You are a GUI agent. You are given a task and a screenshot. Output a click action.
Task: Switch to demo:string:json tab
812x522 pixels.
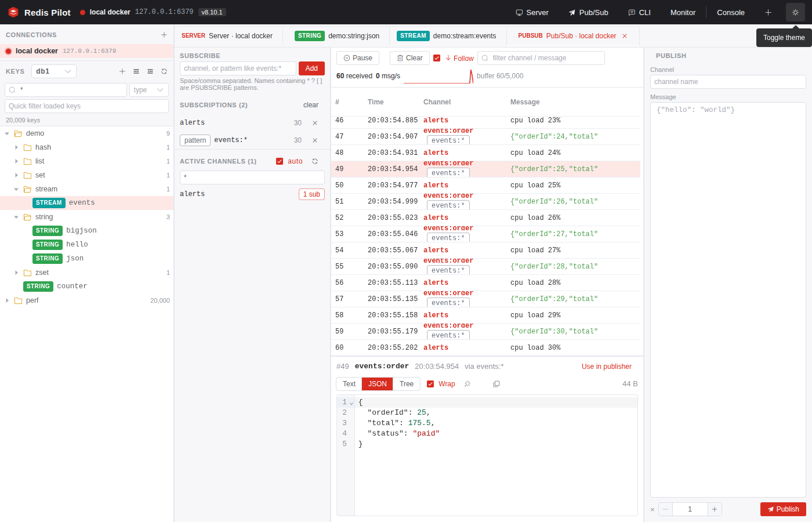(337, 36)
